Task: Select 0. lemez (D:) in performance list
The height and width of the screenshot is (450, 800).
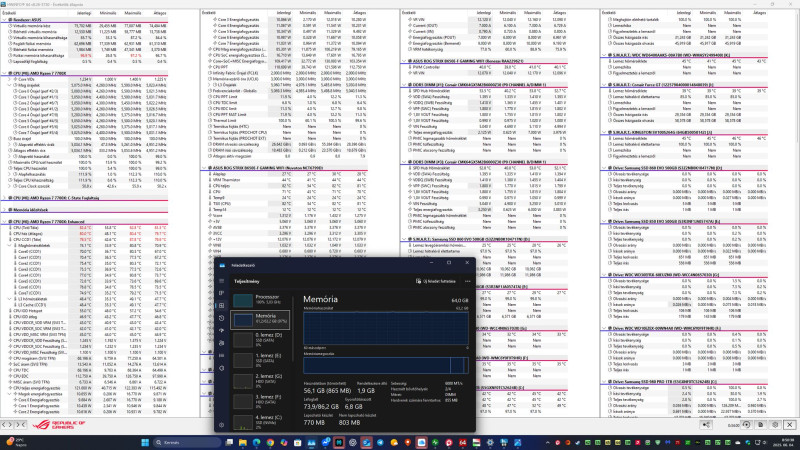Action: coord(260,339)
